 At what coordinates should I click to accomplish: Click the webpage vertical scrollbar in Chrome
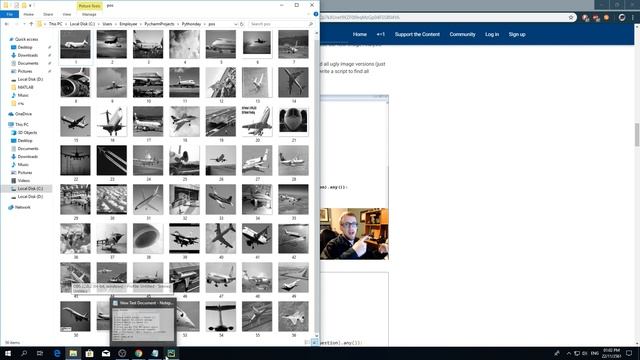pyautogui.click(x=637, y=135)
